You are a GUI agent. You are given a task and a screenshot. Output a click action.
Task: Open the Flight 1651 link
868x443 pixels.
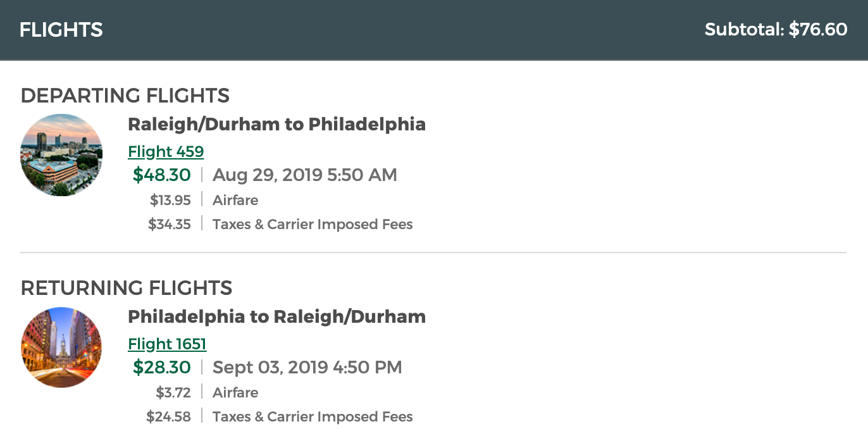167,344
